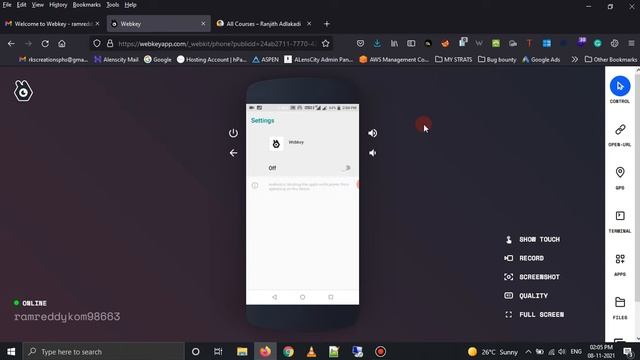Open Firefox from the taskbar
The height and width of the screenshot is (360, 640).
[x=265, y=351]
